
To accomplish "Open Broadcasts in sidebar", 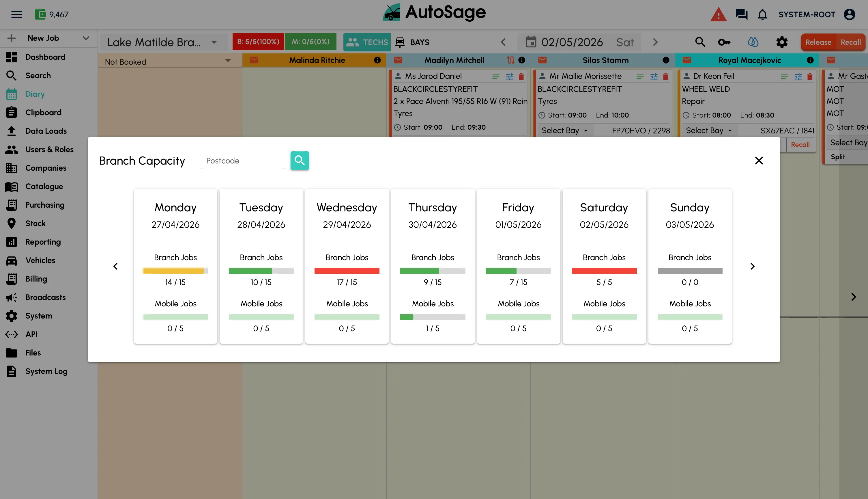I will click(x=45, y=297).
